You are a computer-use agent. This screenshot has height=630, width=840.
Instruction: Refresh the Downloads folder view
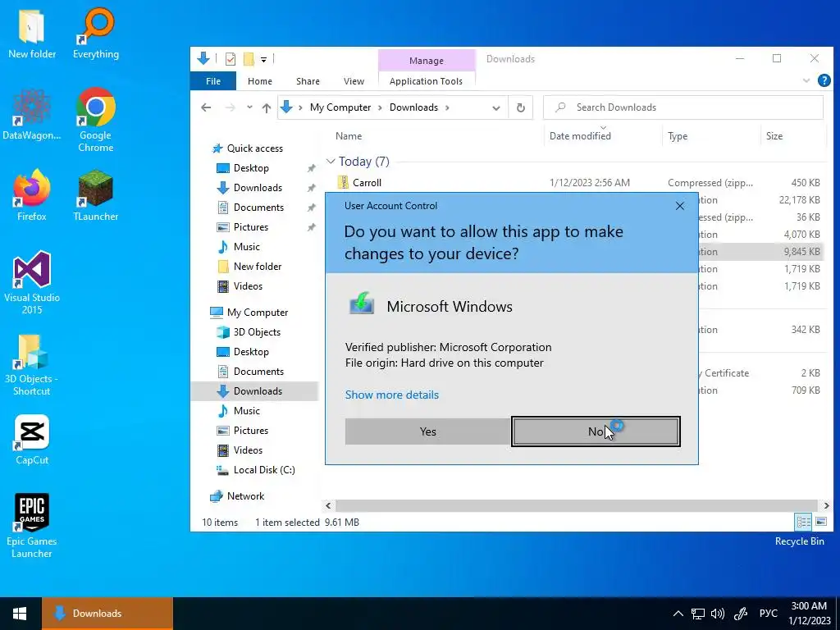click(x=521, y=107)
